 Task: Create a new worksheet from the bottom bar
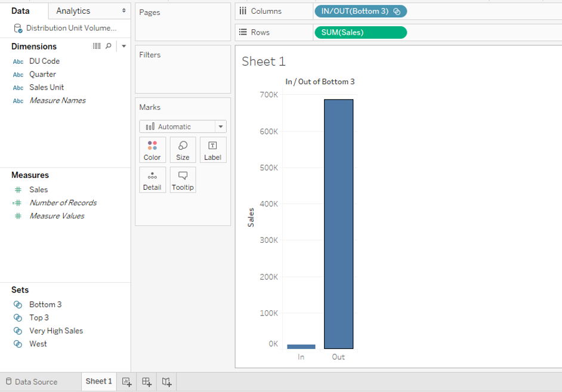pos(126,382)
